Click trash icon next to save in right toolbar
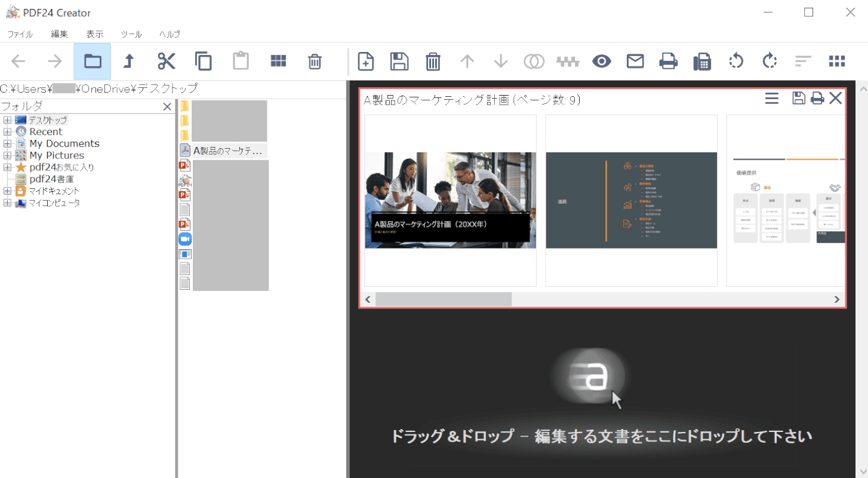 433,61
